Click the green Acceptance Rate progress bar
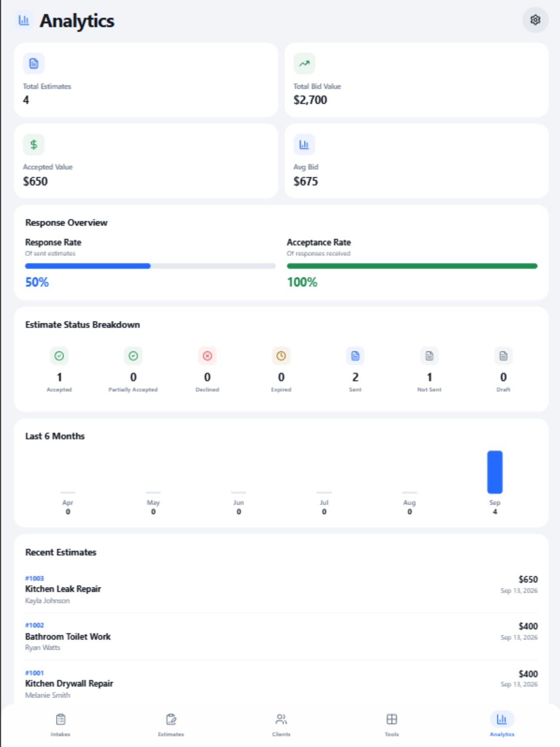This screenshot has height=747, width=560. coord(412,266)
